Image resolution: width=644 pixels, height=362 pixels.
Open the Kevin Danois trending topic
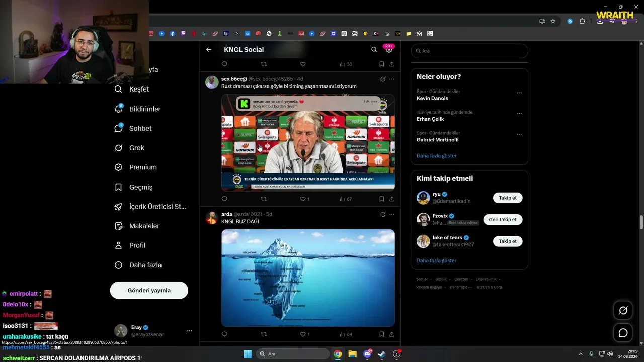pyautogui.click(x=432, y=98)
